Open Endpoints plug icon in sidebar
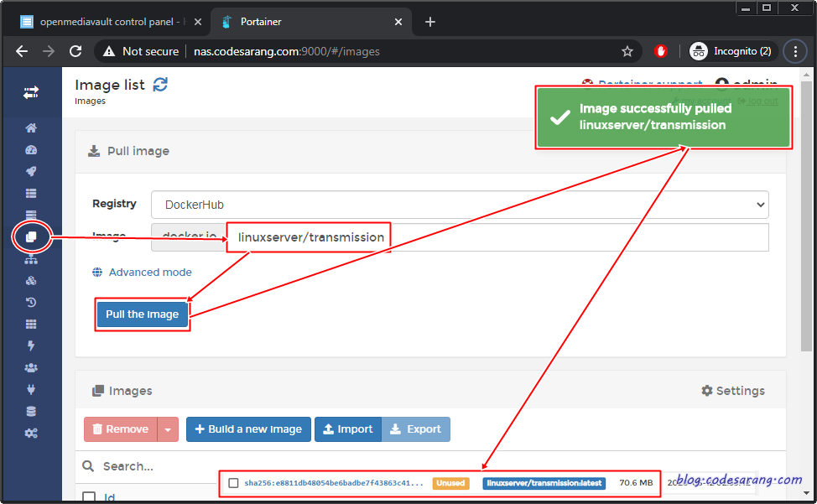Image resolution: width=817 pixels, height=504 pixels. (x=31, y=389)
